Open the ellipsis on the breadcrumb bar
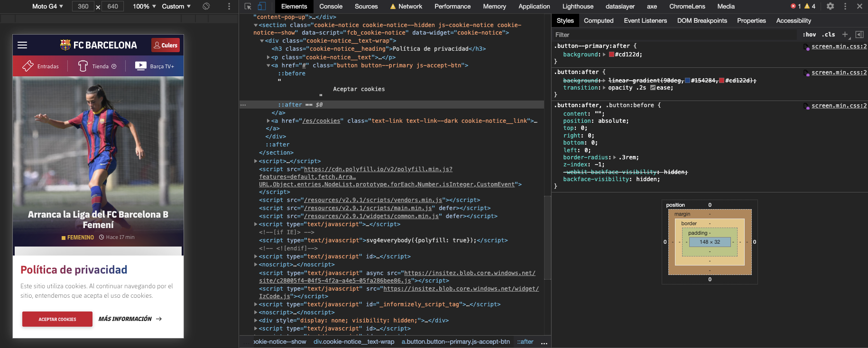This screenshot has height=348, width=868. 544,342
